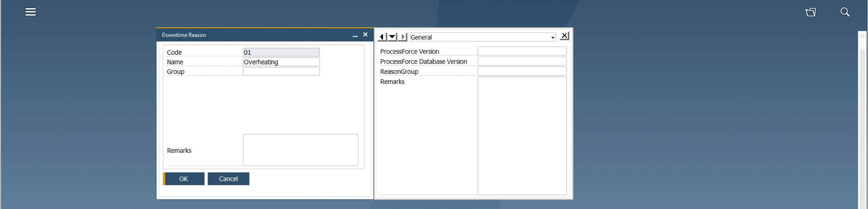
Task: Expand the General category combo box
Action: [483, 37]
